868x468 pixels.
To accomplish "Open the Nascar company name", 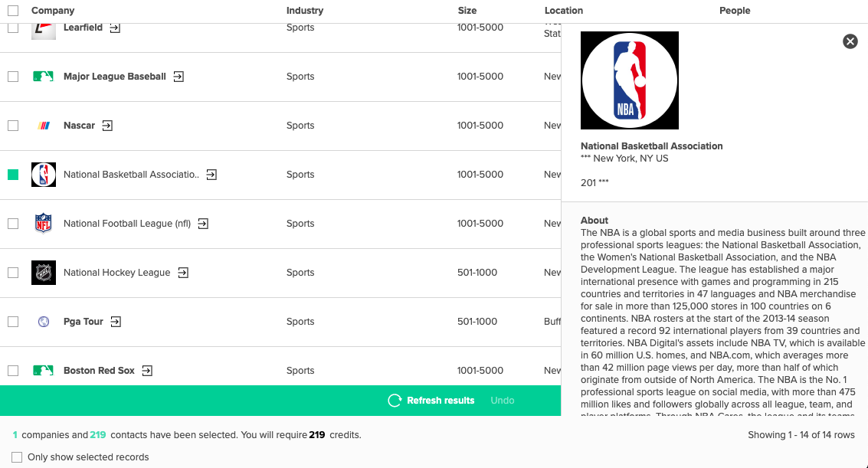I will click(x=79, y=126).
